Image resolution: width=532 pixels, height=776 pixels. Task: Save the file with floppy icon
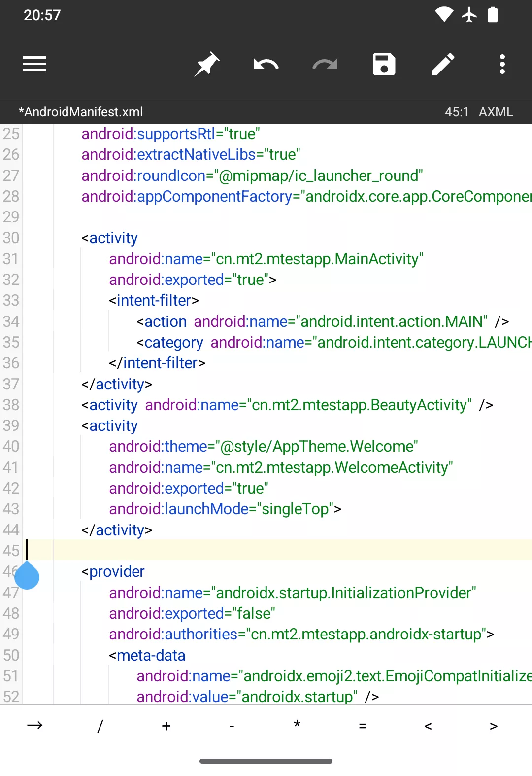click(384, 64)
